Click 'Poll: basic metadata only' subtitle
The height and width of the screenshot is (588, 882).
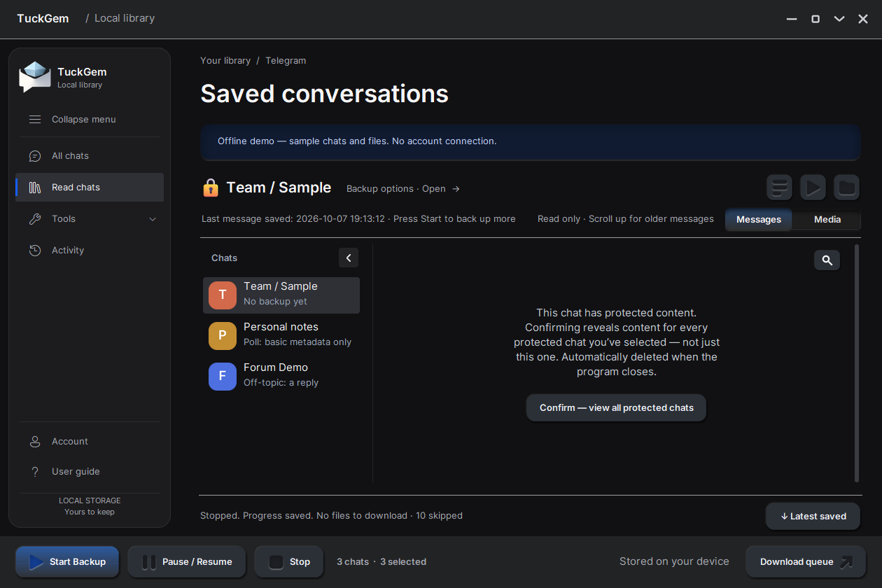pyautogui.click(x=297, y=342)
